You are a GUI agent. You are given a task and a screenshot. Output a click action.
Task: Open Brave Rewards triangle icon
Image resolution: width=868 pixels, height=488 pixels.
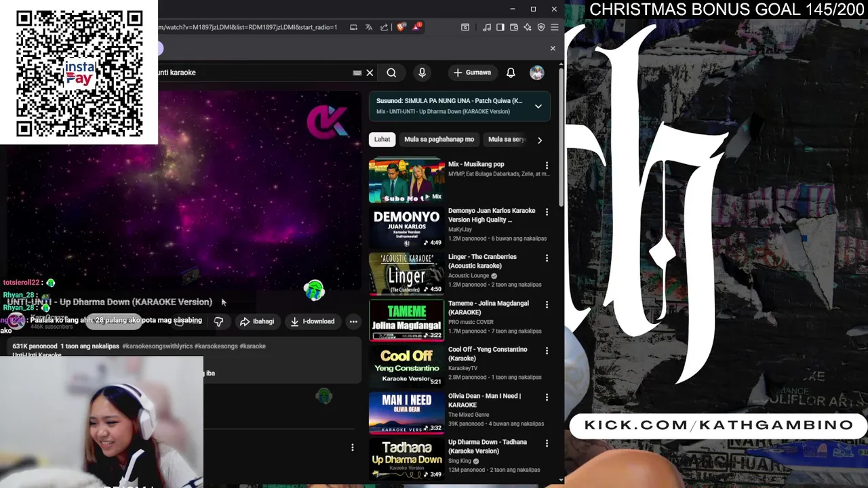coord(416,27)
